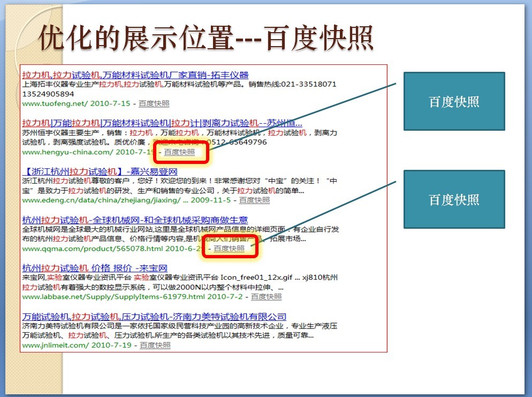Screen dimensions: 532x397
Task: Click the snippet starting 苏州恒宇仪器主要生产
Action: [180, 138]
